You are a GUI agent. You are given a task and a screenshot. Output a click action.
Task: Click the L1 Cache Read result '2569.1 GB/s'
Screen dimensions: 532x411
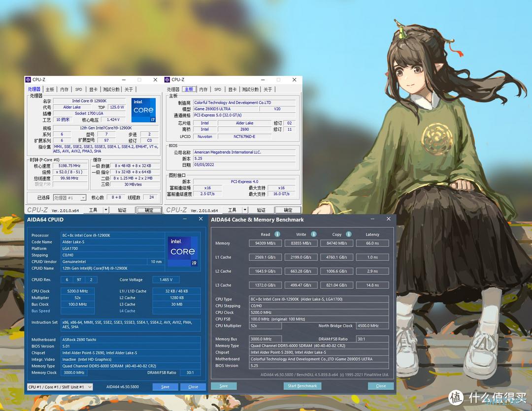pyautogui.click(x=266, y=257)
